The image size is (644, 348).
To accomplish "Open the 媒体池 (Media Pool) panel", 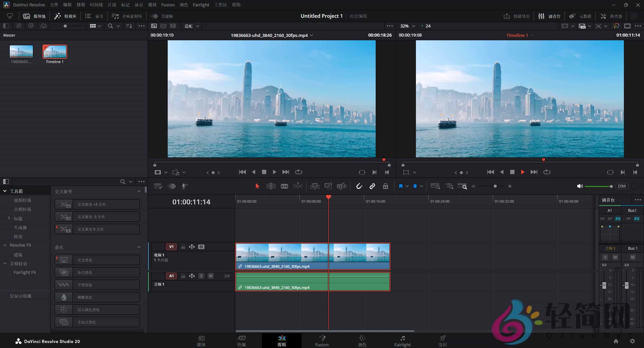I will [x=35, y=16].
